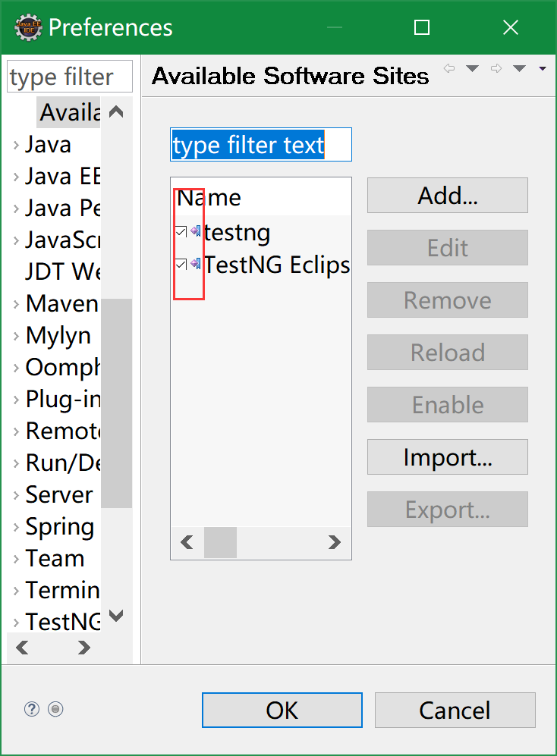The image size is (557, 756).
Task: Expand the Java EE tree node
Action: (x=16, y=177)
